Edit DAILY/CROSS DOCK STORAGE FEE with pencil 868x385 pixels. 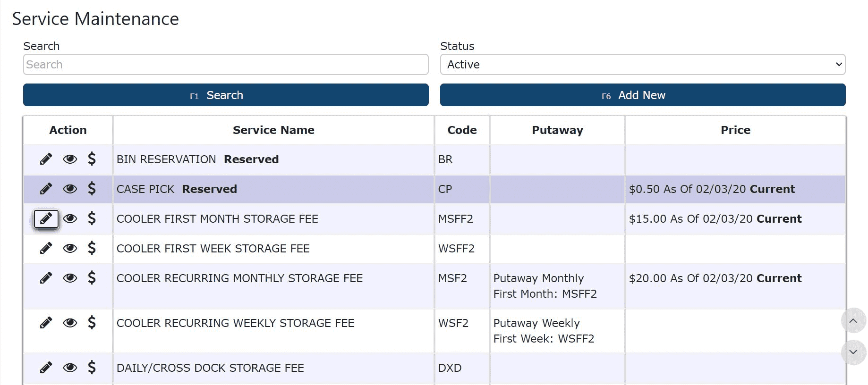tap(46, 368)
